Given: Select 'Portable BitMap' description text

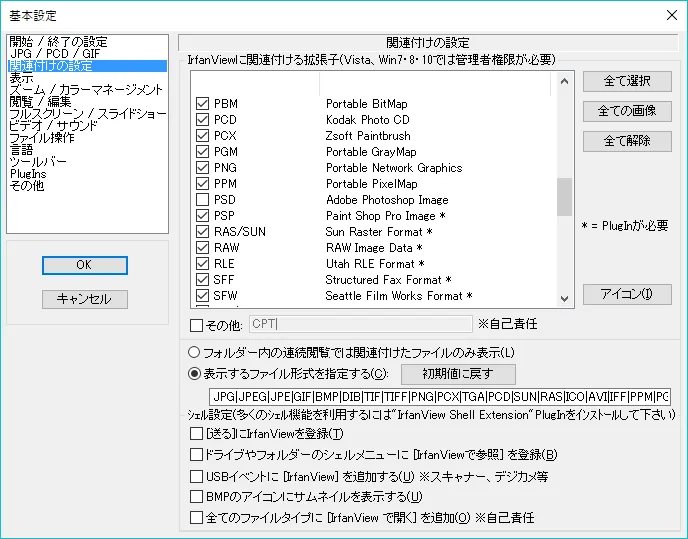Looking at the screenshot, I should tap(367, 104).
